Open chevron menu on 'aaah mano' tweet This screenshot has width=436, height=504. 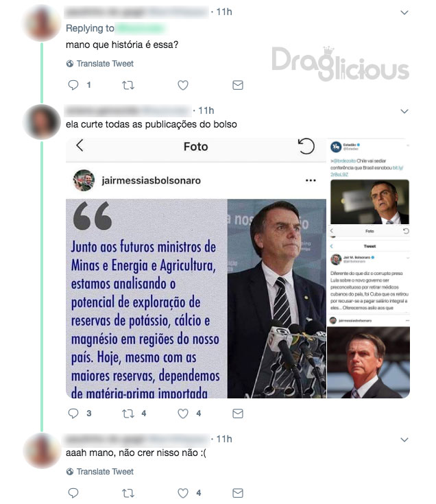click(x=404, y=440)
